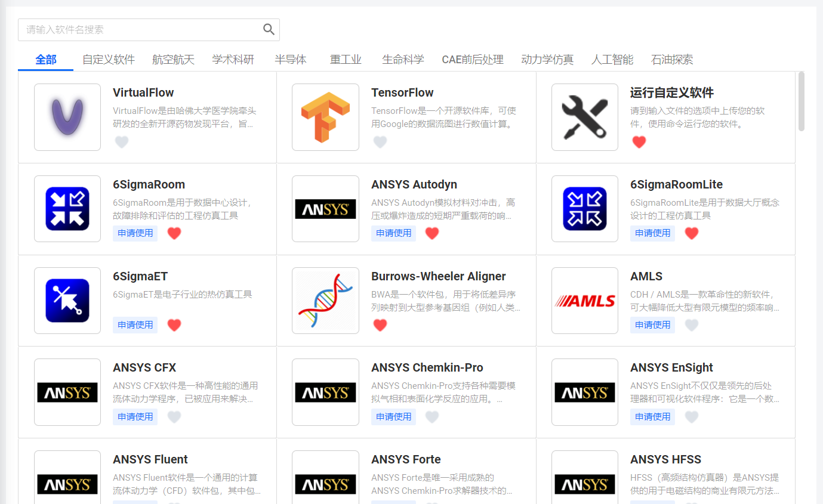823x504 pixels.
Task: Favorite ANSYS CFX with the heart
Action: coord(174,417)
